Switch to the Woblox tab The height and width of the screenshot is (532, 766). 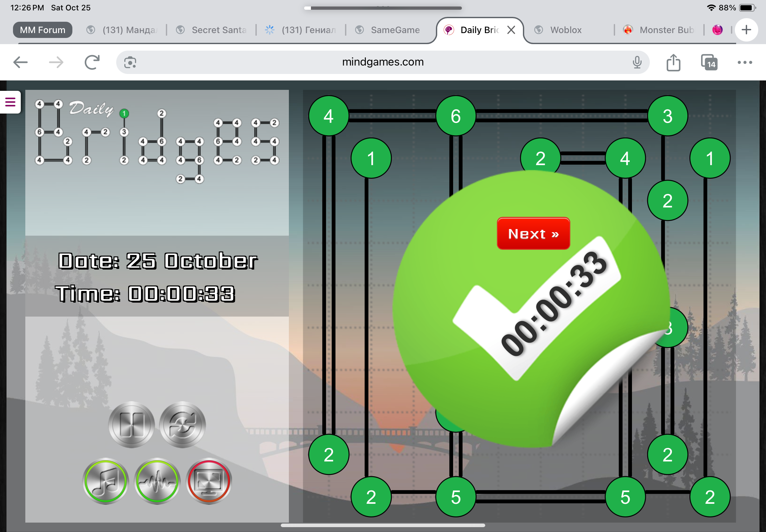click(566, 30)
